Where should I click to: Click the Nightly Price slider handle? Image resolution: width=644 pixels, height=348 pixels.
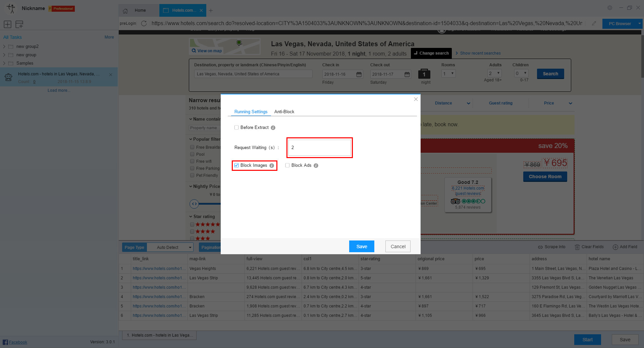click(x=194, y=204)
